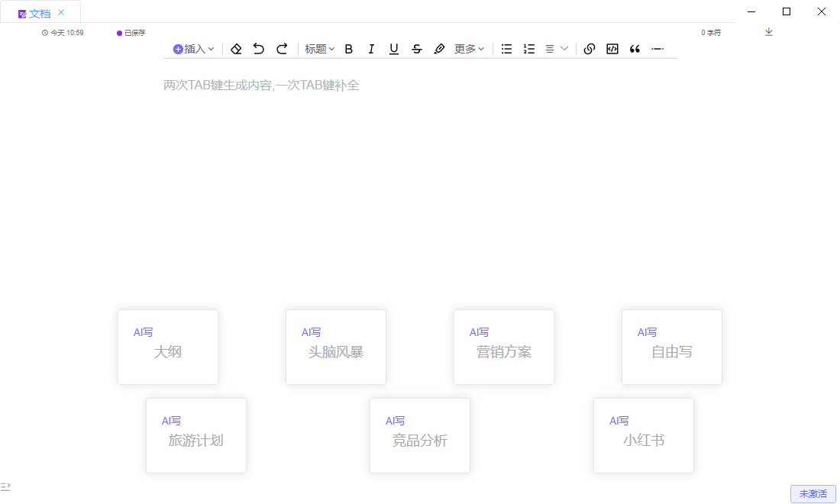Image resolution: width=840 pixels, height=504 pixels.
Task: Insert a hyperlink
Action: [x=589, y=48]
